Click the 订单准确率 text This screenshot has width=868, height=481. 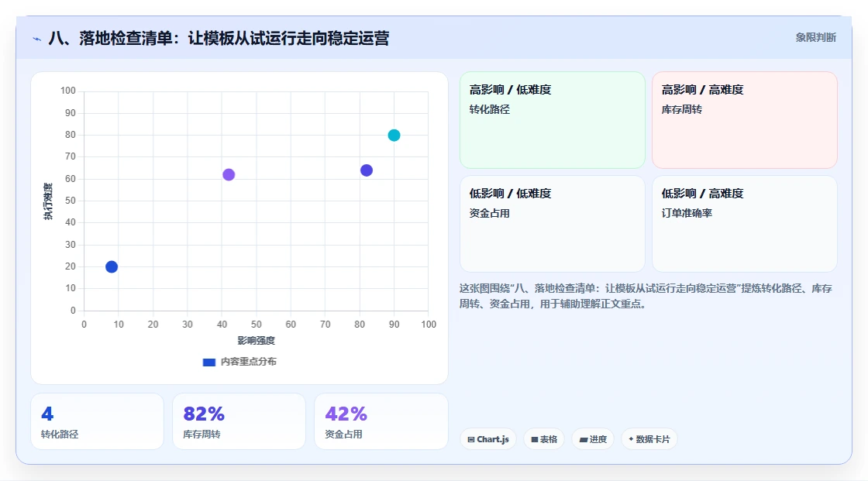(x=687, y=213)
